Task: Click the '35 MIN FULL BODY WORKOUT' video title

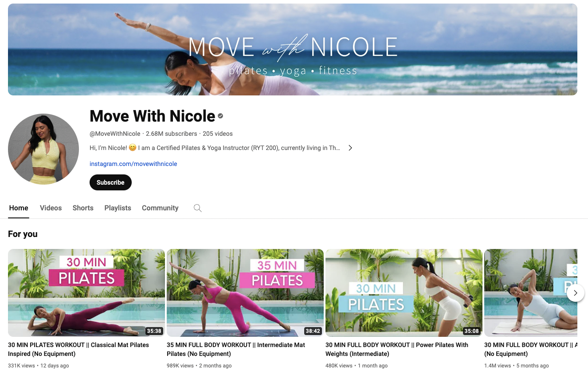Action: pos(236,349)
